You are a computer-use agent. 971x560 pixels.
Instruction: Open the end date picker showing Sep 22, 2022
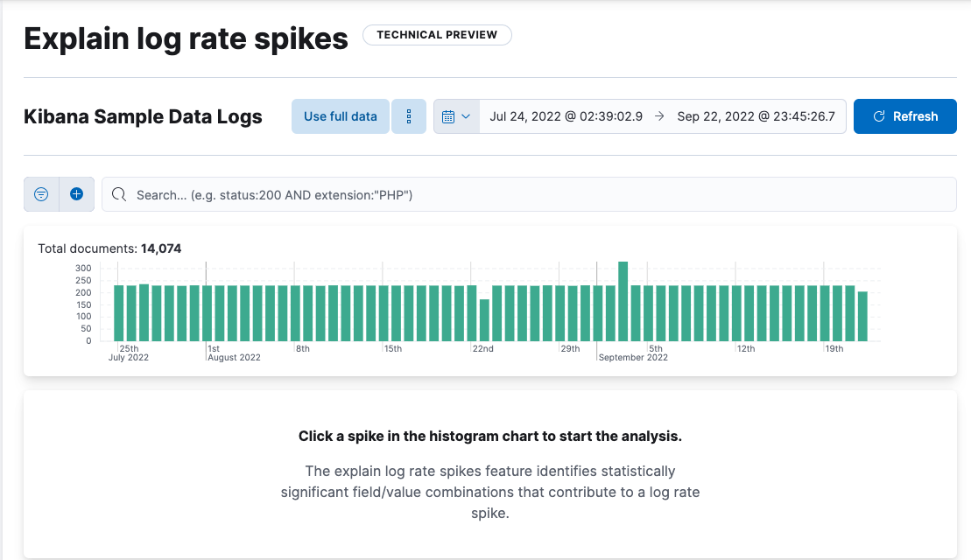756,115
